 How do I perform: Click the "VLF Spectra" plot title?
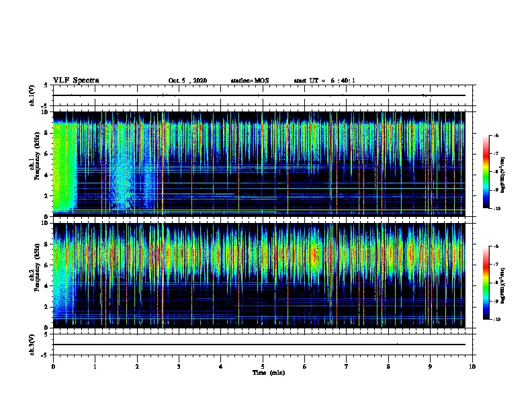[76, 81]
